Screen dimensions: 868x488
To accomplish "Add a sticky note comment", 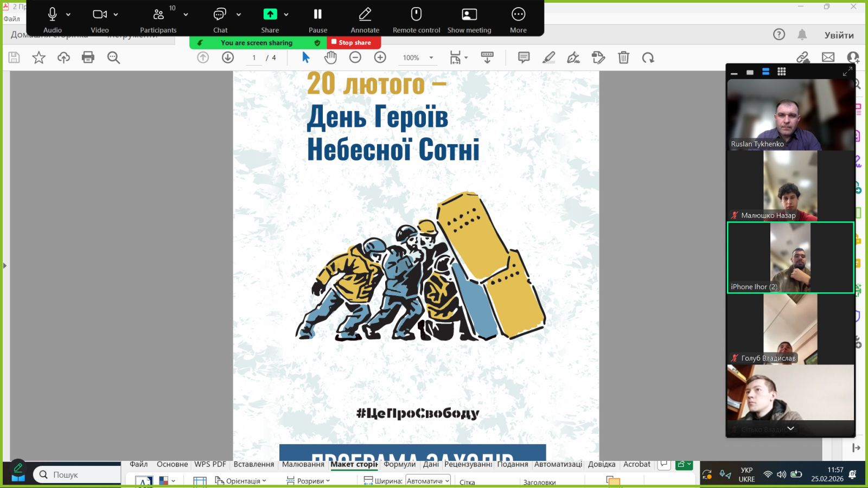I will (524, 57).
